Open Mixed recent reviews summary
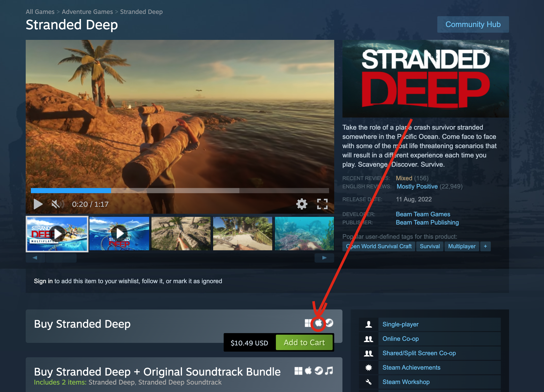 [x=404, y=178]
